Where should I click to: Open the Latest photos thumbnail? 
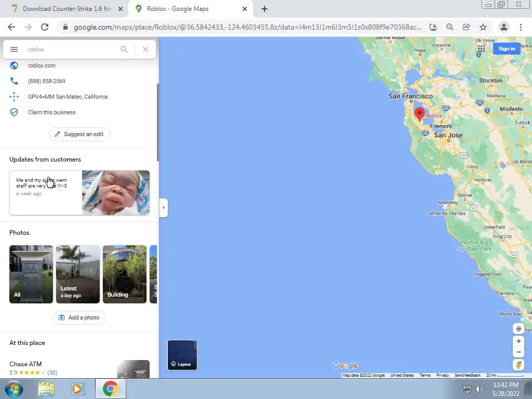click(x=78, y=274)
